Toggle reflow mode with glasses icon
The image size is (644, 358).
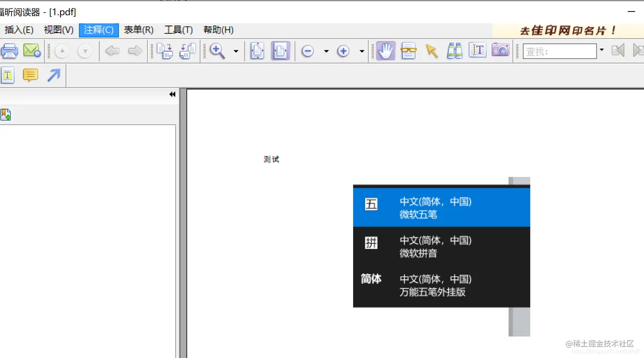click(x=409, y=50)
